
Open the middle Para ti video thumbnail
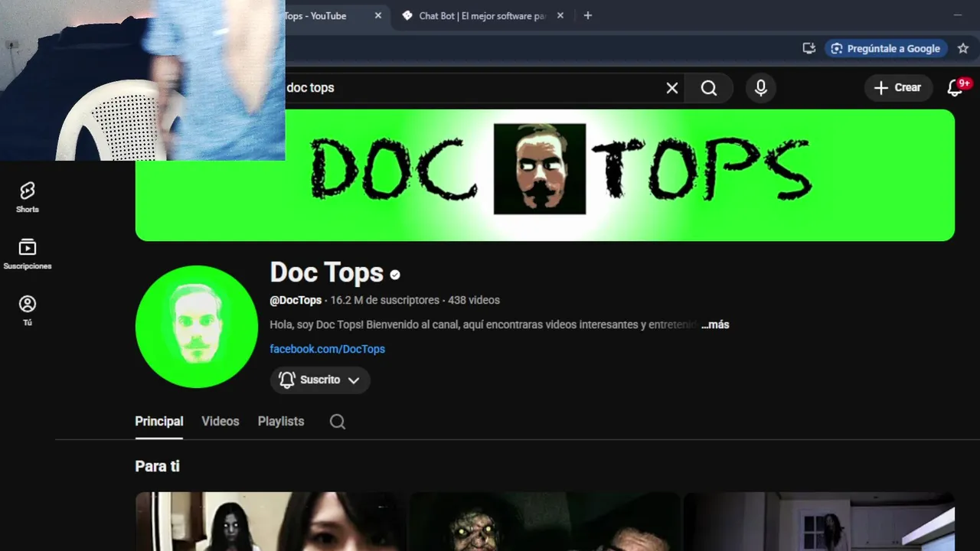[x=545, y=522]
